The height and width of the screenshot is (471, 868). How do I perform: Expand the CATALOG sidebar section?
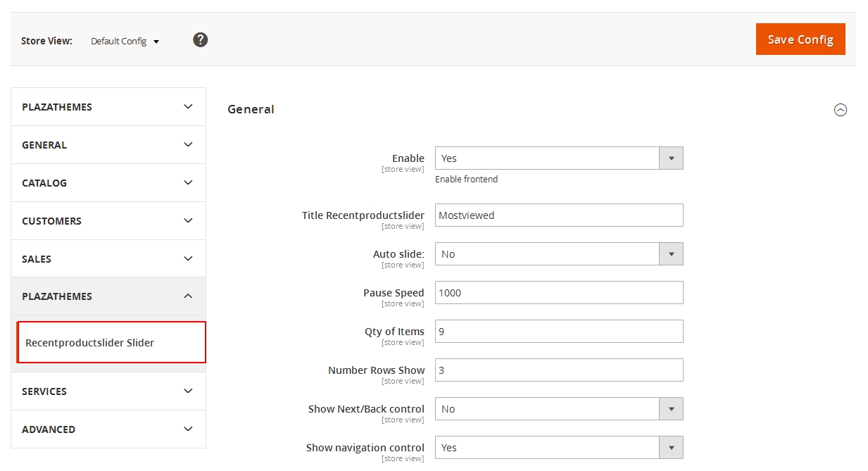point(108,183)
